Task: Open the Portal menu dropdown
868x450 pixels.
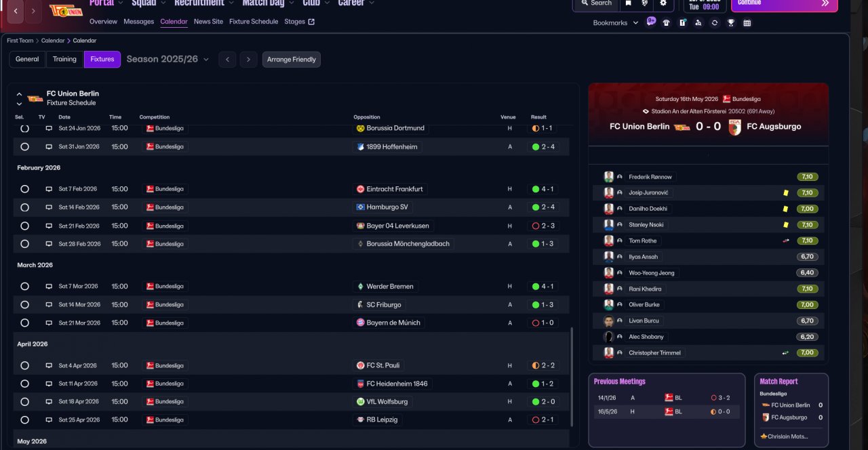Action: click(x=106, y=3)
